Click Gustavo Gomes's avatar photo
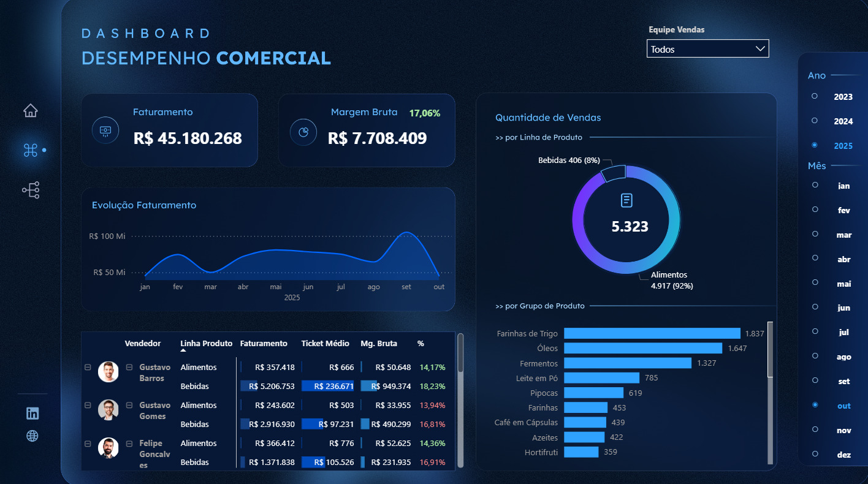This screenshot has width=868, height=484. pos(108,410)
